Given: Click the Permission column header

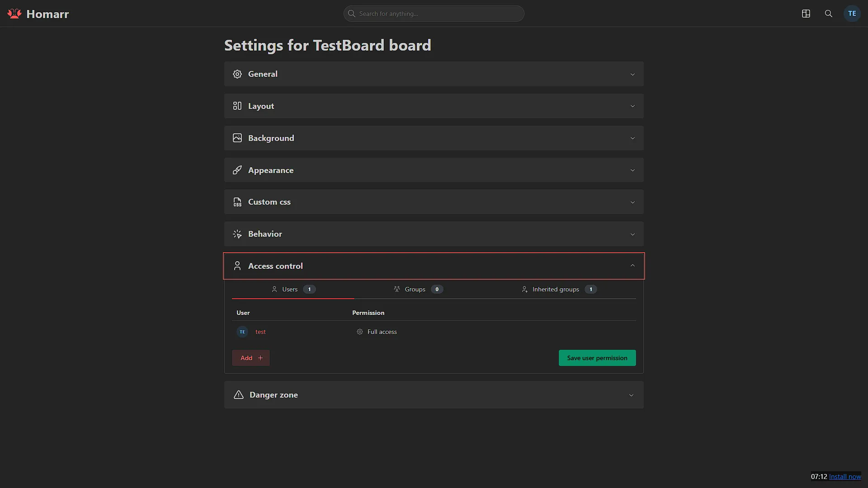Looking at the screenshot, I should 368,313.
